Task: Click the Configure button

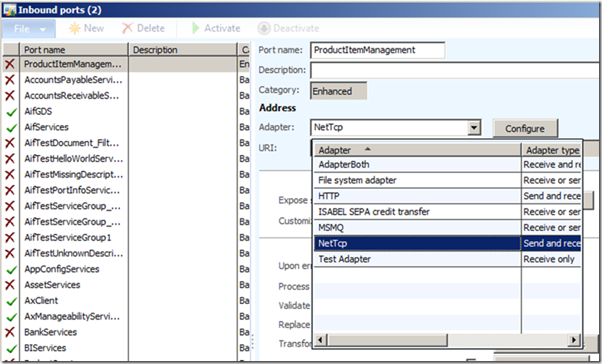Action: click(x=524, y=128)
